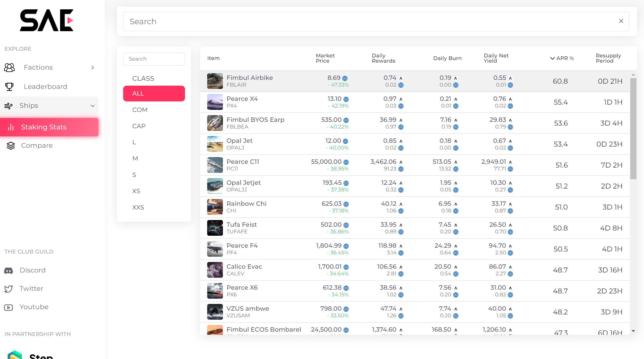
Task: Filter by XXS class
Action: pos(138,207)
